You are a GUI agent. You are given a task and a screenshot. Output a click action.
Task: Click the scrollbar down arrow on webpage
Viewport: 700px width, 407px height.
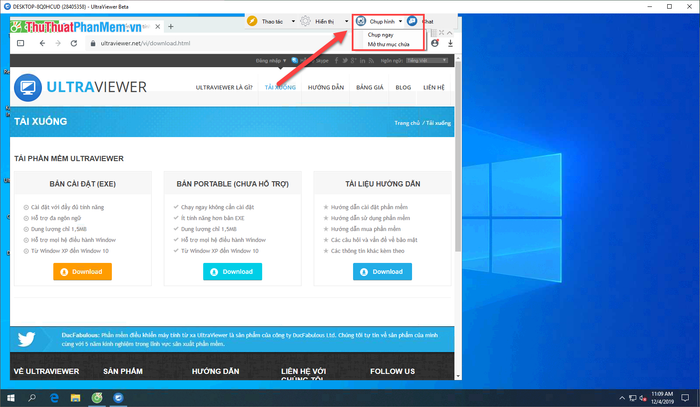[x=458, y=376]
